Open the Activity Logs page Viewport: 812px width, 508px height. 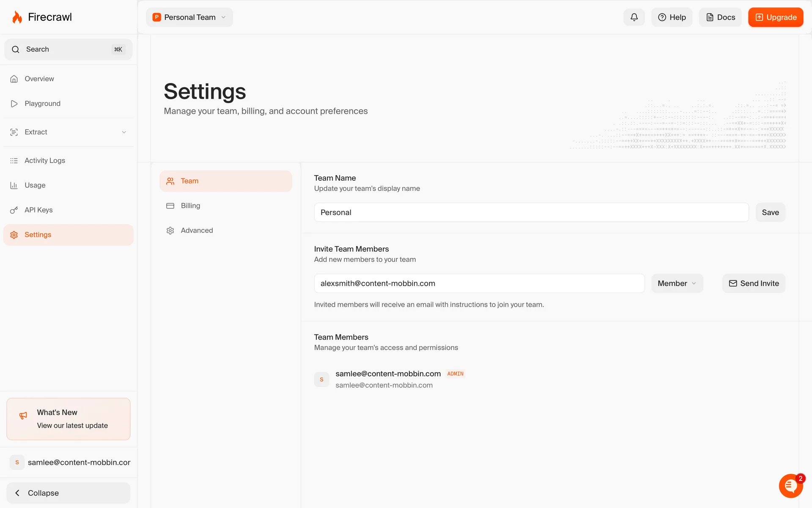click(44, 160)
